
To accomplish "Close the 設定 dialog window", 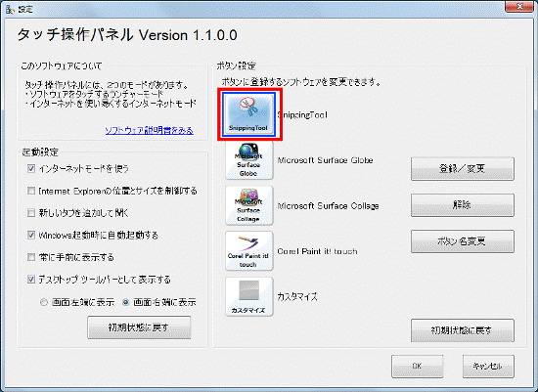I will tap(520, 7).
